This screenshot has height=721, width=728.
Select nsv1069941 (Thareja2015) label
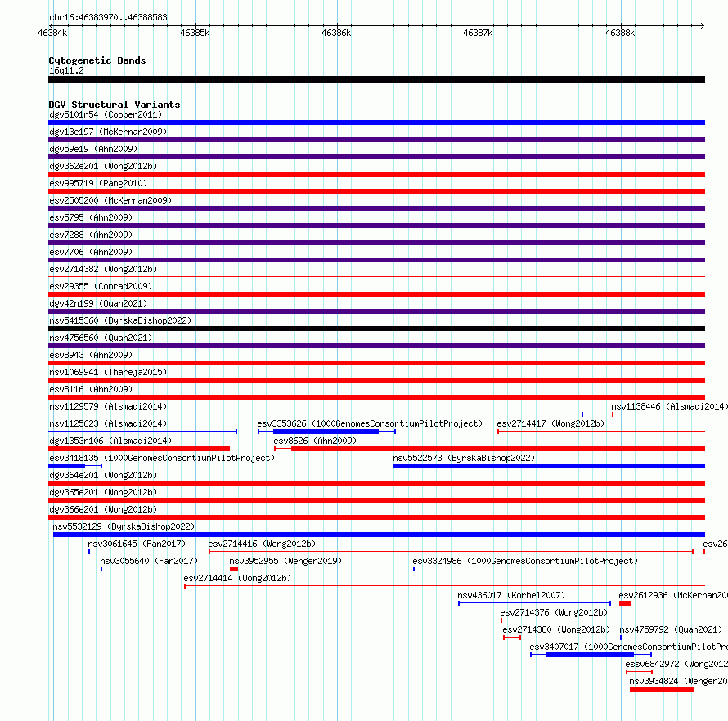click(x=108, y=372)
